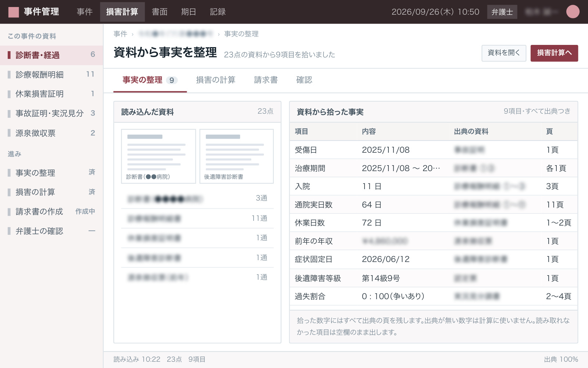Select 源泉徴収票 in sidebar

[51, 133]
